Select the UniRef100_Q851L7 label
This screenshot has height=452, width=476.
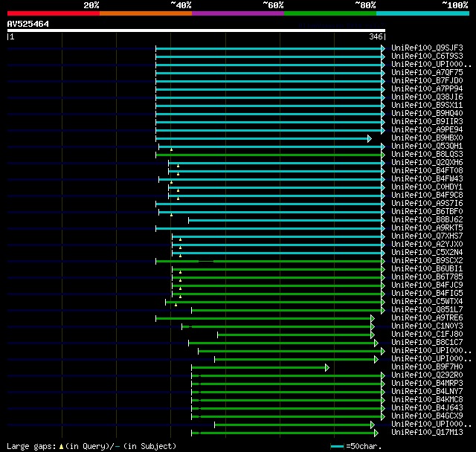(x=427, y=310)
